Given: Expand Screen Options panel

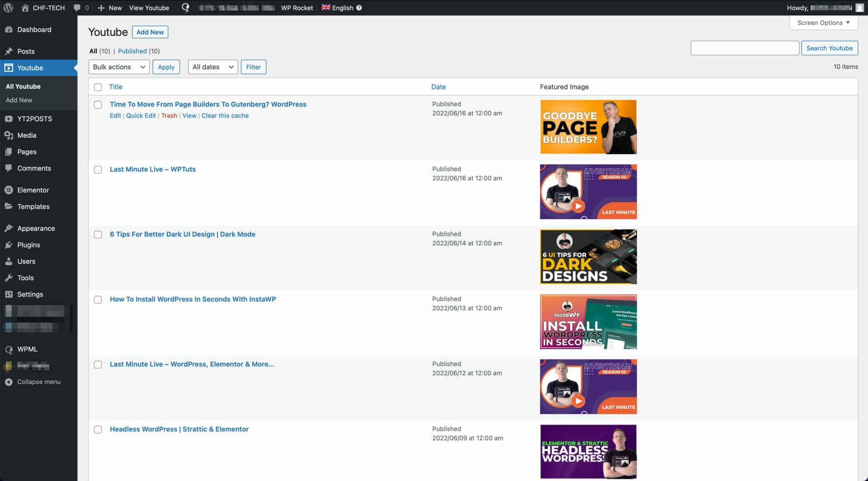Looking at the screenshot, I should [823, 23].
